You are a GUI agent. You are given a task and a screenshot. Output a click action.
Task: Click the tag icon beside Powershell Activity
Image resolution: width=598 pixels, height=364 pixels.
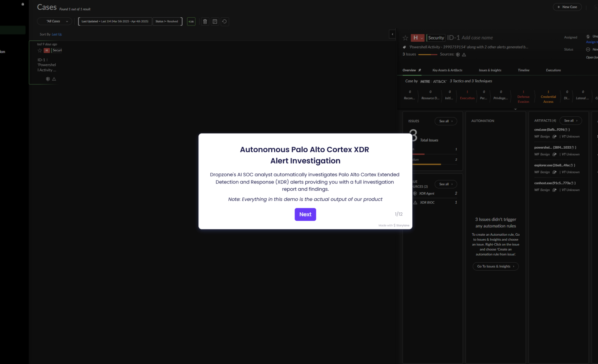(x=404, y=47)
